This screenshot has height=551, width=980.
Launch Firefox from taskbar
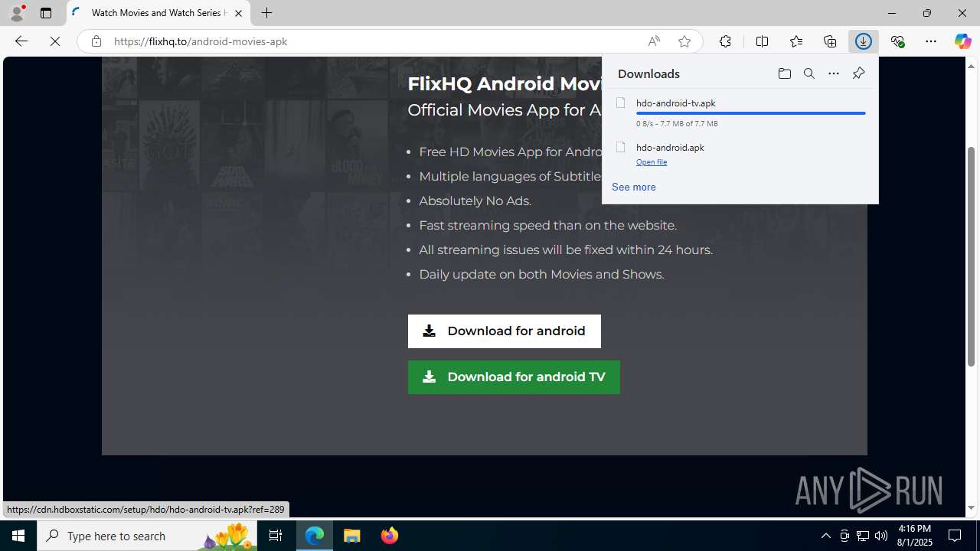(390, 536)
